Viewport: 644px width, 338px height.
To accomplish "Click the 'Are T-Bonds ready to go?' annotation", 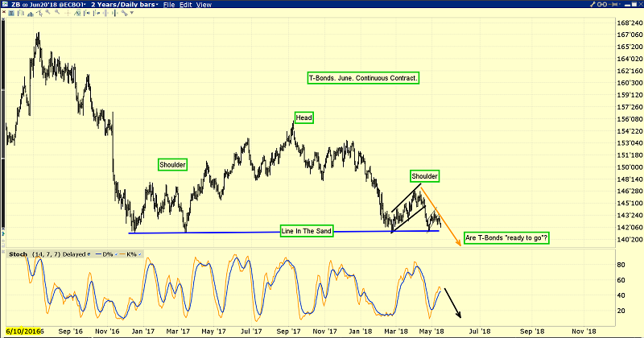I will coord(507,237).
